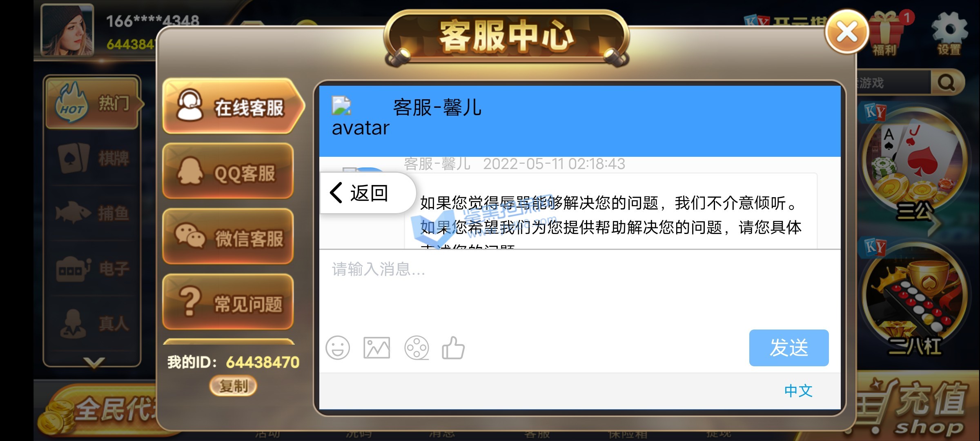
Task: Click the game search magnifier icon
Action: [x=947, y=83]
